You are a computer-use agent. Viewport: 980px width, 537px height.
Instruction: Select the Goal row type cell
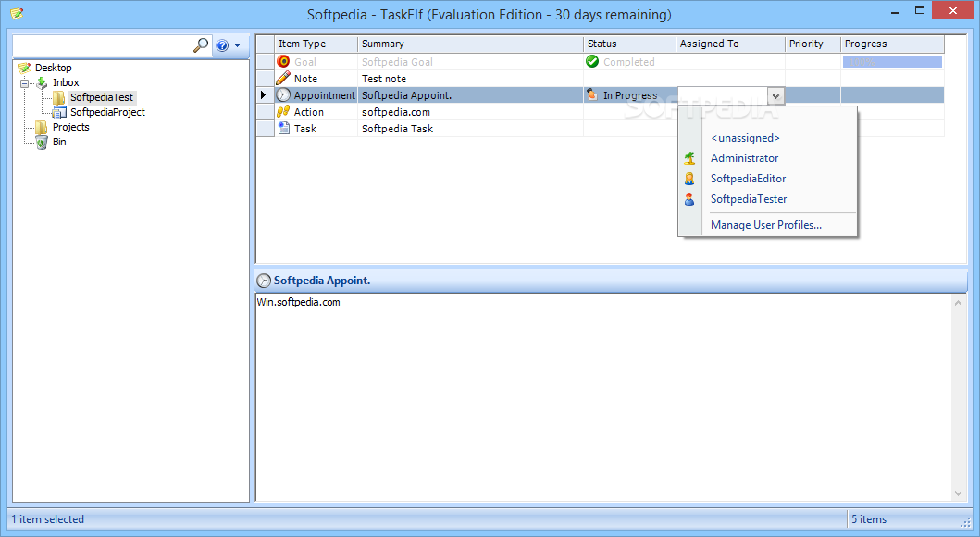point(316,62)
